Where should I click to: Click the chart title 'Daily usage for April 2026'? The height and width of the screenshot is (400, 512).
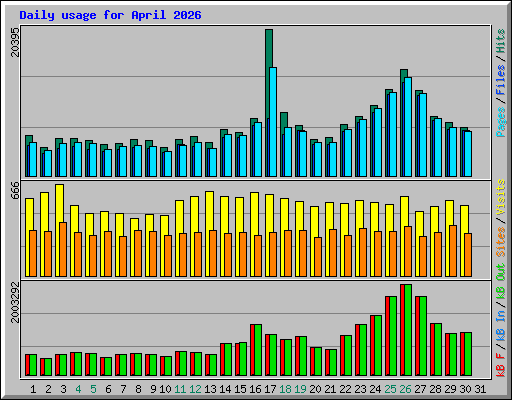110,15
